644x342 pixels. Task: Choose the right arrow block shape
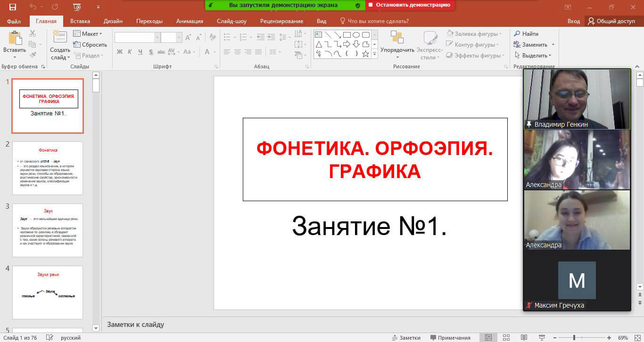click(347, 44)
